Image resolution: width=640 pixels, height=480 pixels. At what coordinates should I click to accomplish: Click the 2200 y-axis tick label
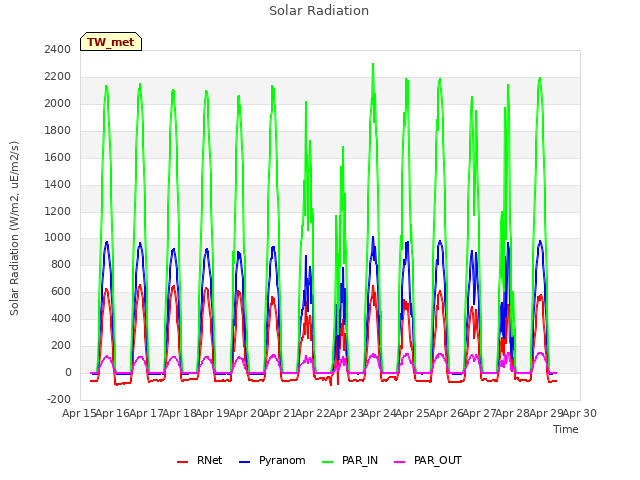pos(58,76)
